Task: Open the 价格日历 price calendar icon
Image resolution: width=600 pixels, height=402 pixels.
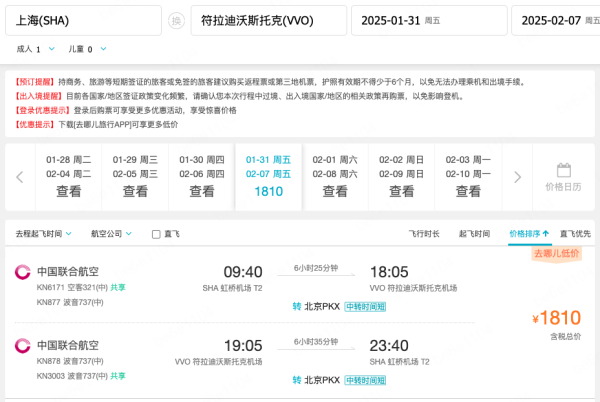Action: (x=563, y=177)
